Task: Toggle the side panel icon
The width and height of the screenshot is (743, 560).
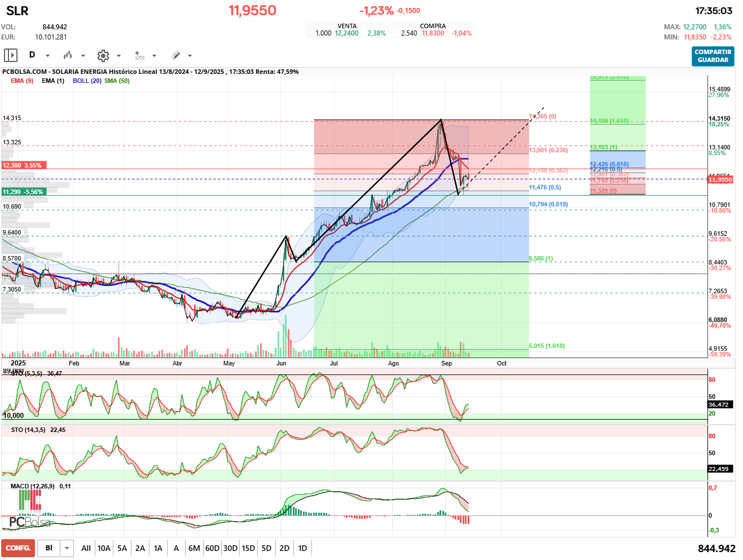Action: click(x=11, y=55)
